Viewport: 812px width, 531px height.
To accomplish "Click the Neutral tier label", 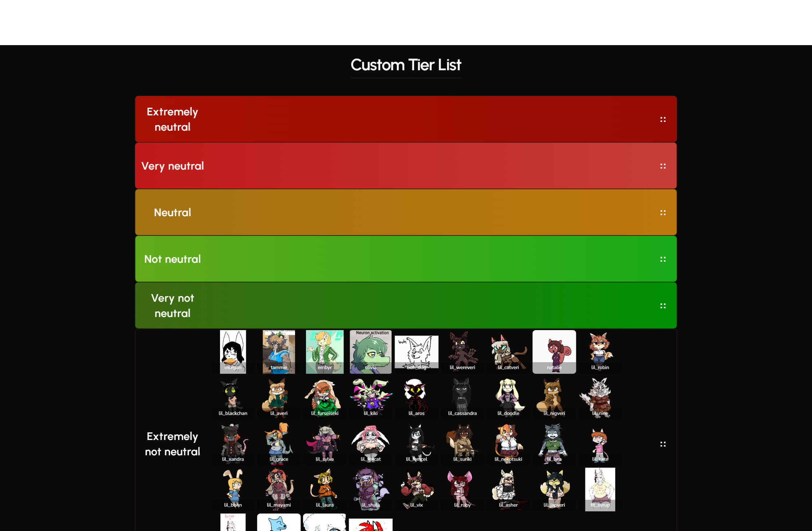I will (172, 213).
